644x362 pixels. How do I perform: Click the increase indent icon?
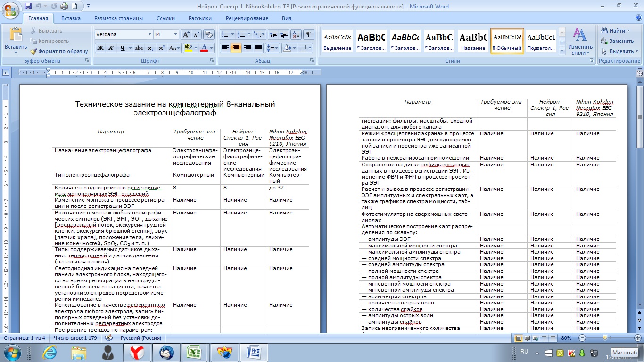[284, 34]
